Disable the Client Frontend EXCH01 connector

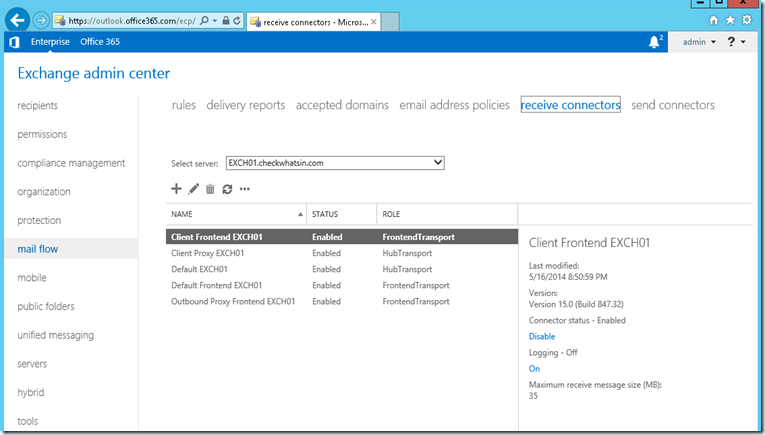542,336
